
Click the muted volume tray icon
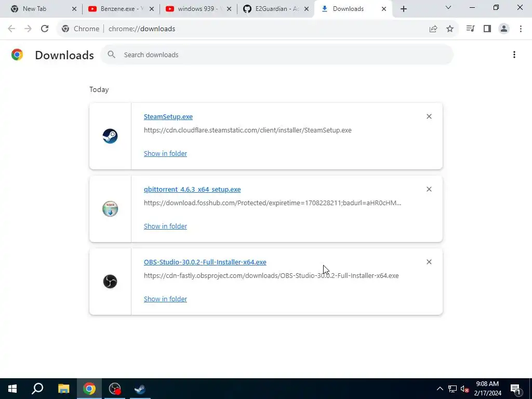pos(464,389)
